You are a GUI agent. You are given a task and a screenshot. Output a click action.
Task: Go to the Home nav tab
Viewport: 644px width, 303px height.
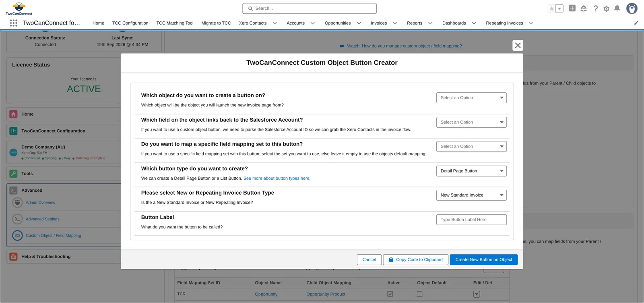98,23
